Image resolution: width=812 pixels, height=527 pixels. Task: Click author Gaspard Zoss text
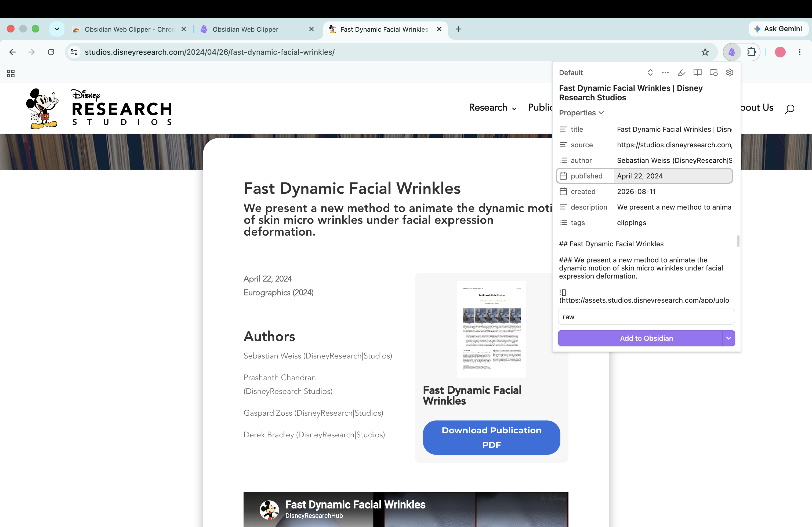click(x=313, y=413)
